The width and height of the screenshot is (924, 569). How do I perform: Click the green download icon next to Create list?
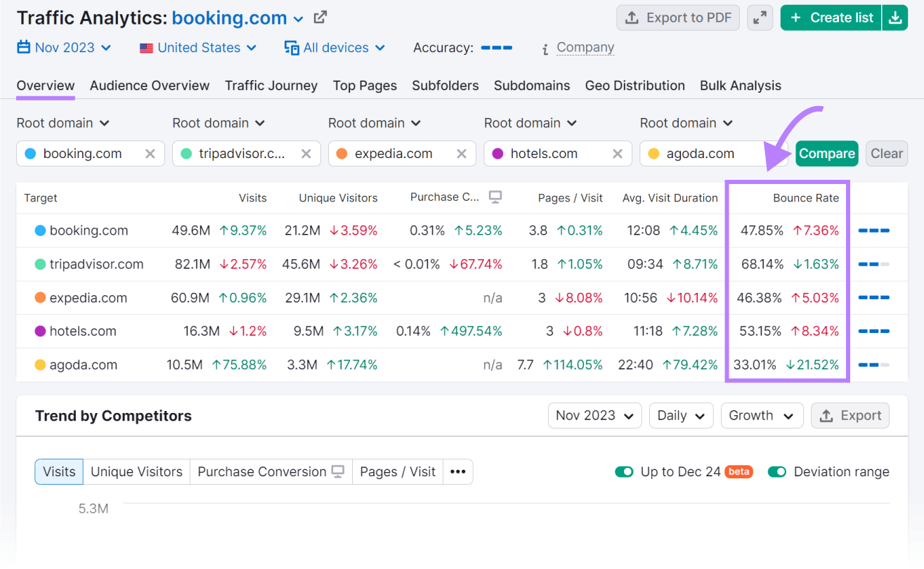[895, 17]
